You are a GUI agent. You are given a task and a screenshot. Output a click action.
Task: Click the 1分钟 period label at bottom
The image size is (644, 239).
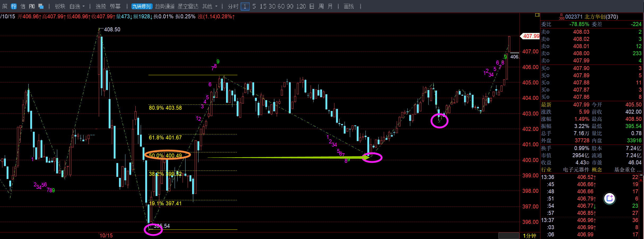point(530,236)
